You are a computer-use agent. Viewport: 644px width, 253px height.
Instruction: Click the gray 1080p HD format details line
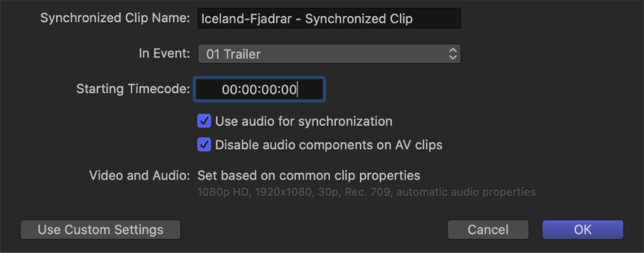(x=366, y=192)
